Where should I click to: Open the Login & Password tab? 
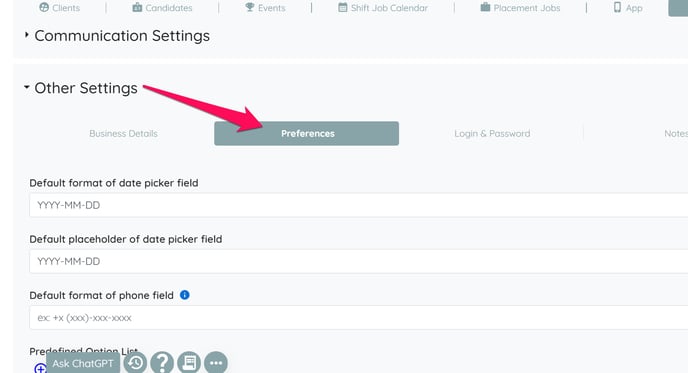pos(492,133)
